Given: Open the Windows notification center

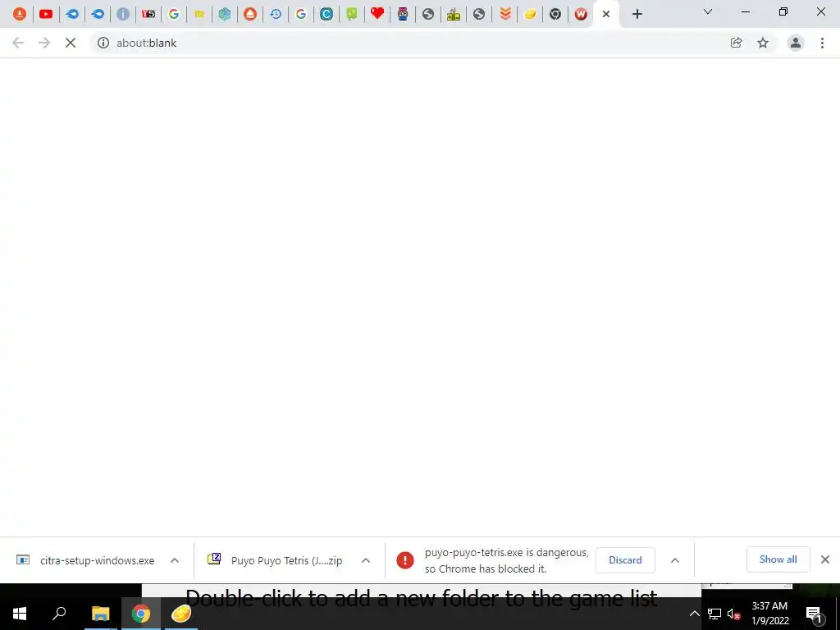Looking at the screenshot, I should click(814, 614).
